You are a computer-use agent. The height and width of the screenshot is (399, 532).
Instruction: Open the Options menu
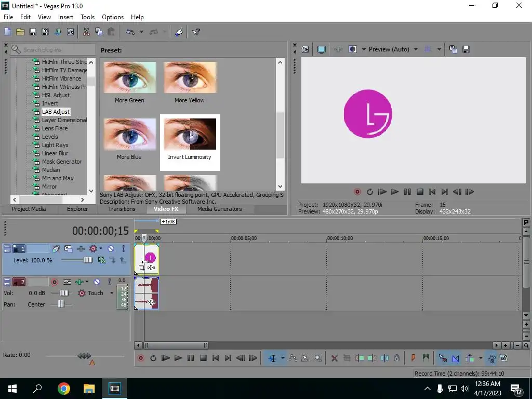[x=113, y=17]
